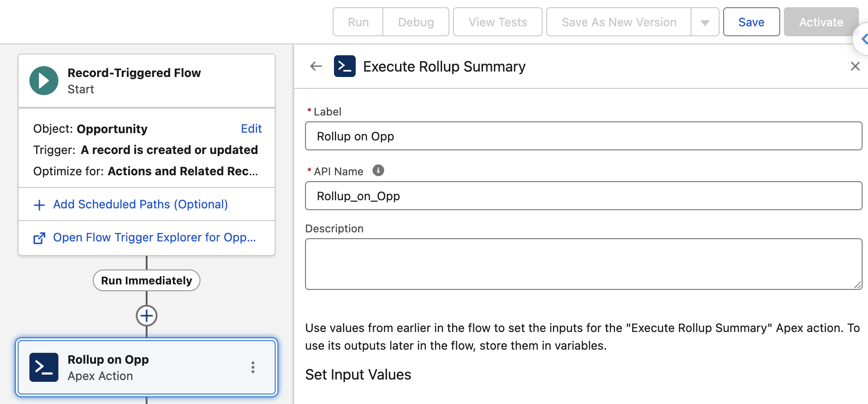The width and height of the screenshot is (868, 404).
Task: Click the Debug button
Action: point(416,22)
